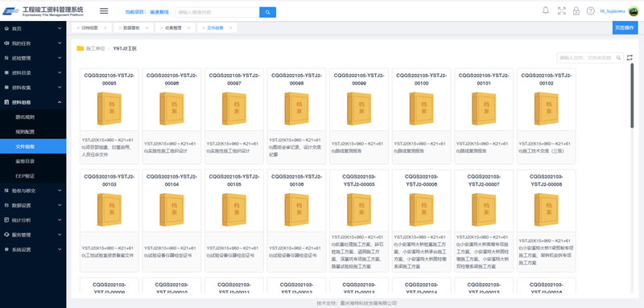644x308 pixels.
Task: Click the 资料目录 sidebar icon
Action: click(6, 72)
